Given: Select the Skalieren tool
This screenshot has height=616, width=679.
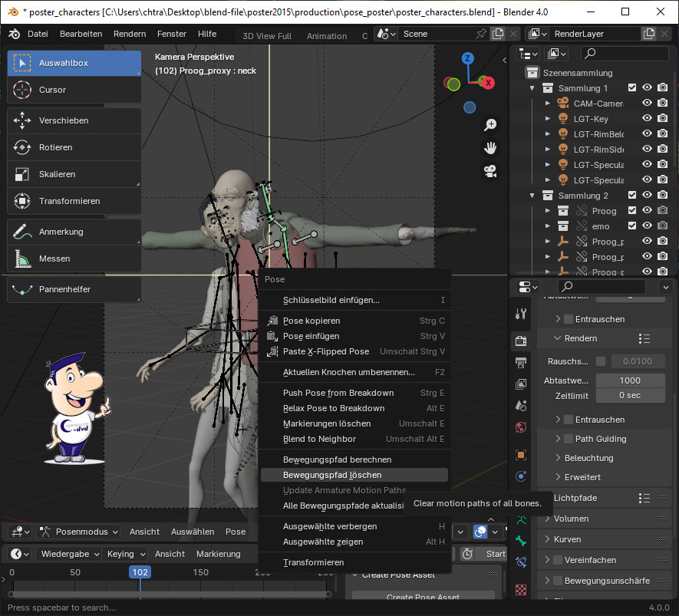Looking at the screenshot, I should tap(74, 174).
